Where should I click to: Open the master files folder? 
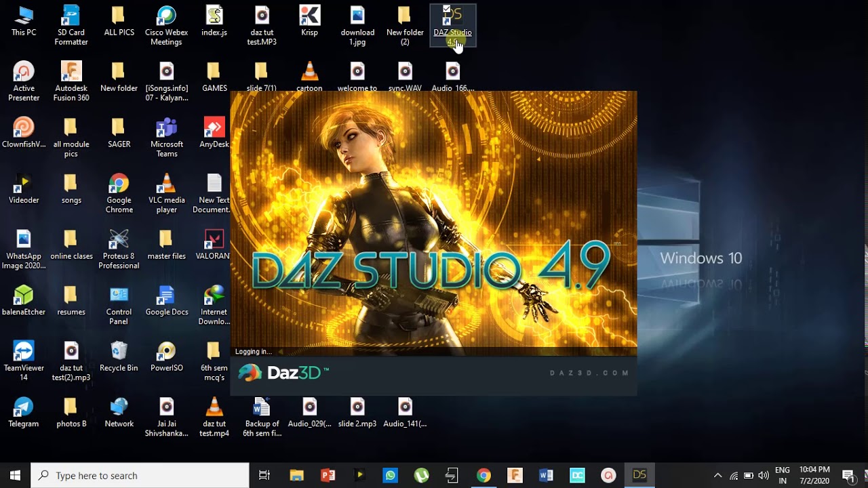[166, 245]
